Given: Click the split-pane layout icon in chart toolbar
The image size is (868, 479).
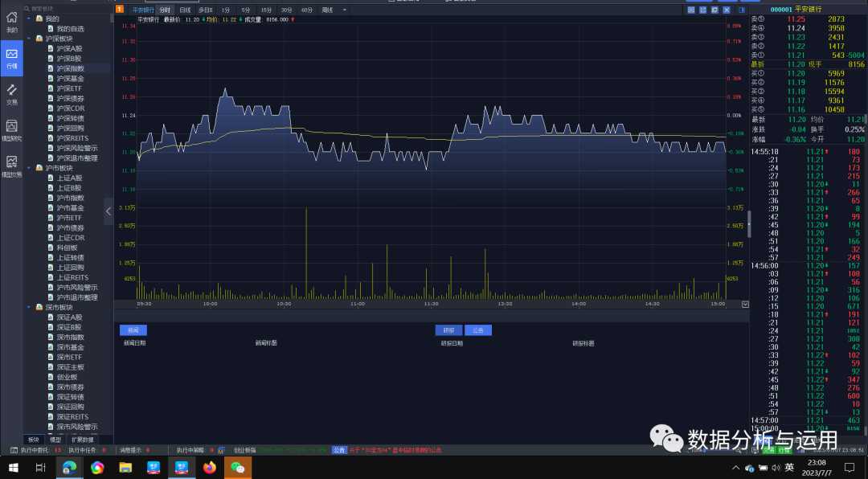Looking at the screenshot, I should coord(703,10).
